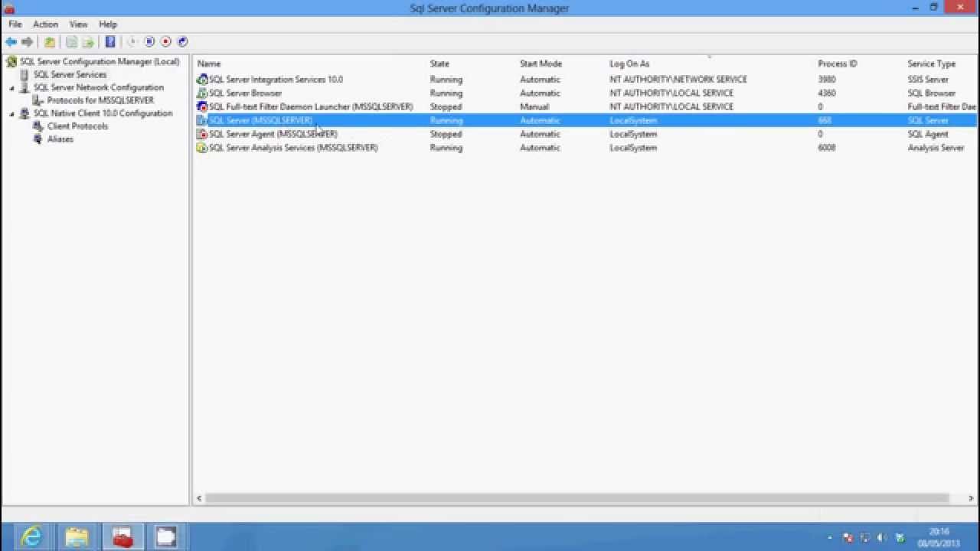Collapse the SQL Native Client 10.0 Configuration node
Screen dimensions: 980x551
click(x=11, y=114)
